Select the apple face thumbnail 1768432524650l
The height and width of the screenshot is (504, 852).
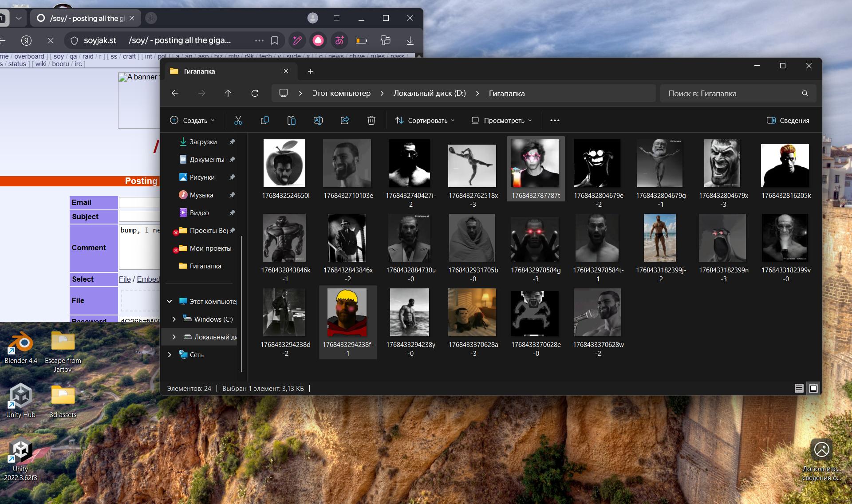(284, 163)
